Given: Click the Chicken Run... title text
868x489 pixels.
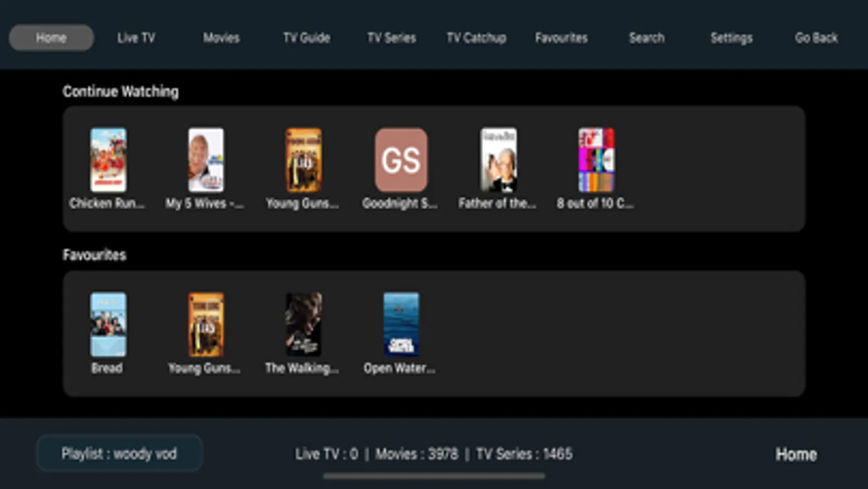Looking at the screenshot, I should [x=107, y=203].
